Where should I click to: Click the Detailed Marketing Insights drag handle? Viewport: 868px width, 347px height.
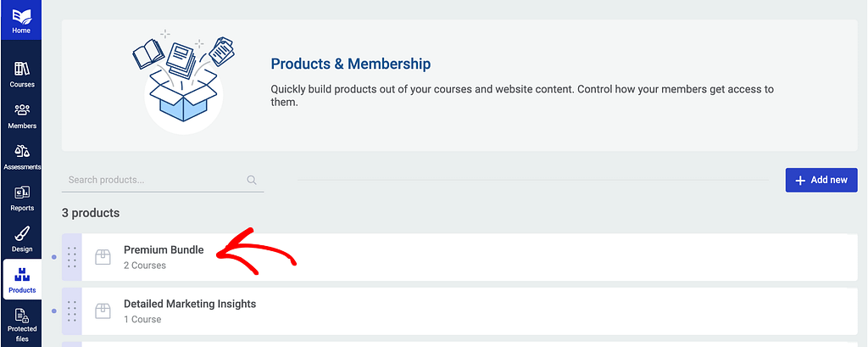(x=71, y=311)
